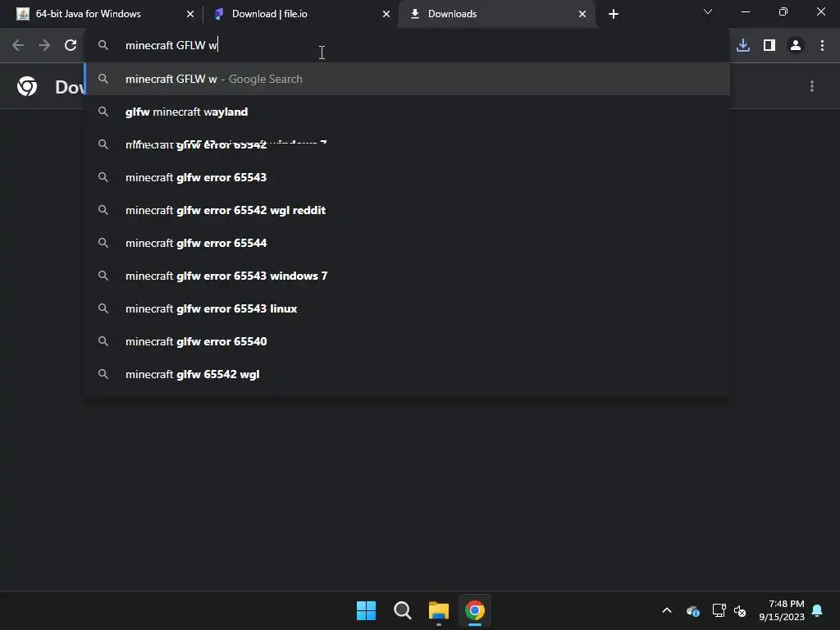Select 'minecraft glfw error 65543 linux' suggestion
The height and width of the screenshot is (630, 840).
pos(407,308)
